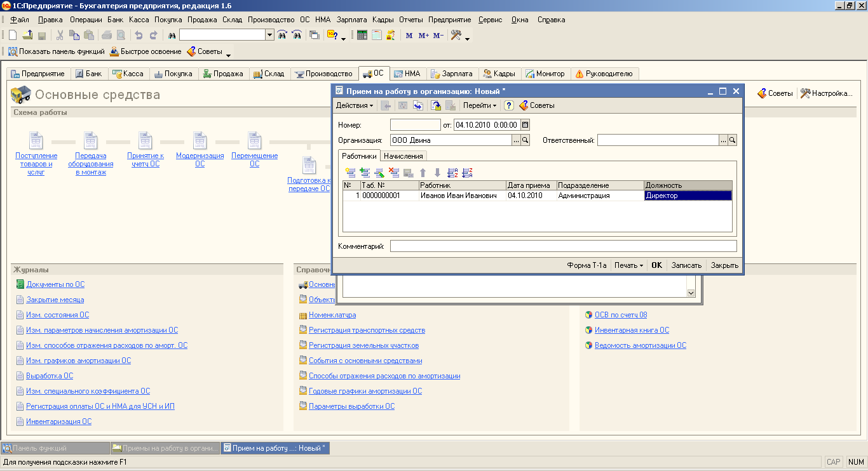Screen dimensions: 868x471
Task: Click the magnifier next to Организация field
Action: (526, 140)
